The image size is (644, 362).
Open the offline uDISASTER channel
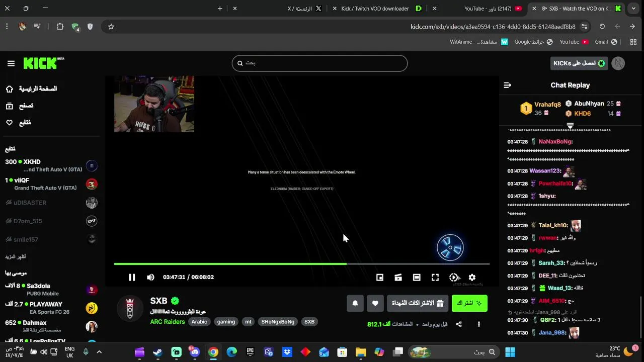[x=51, y=203]
